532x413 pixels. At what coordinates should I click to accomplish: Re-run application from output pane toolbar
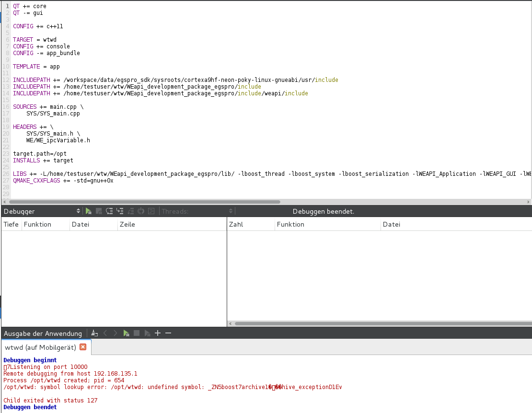(x=126, y=333)
